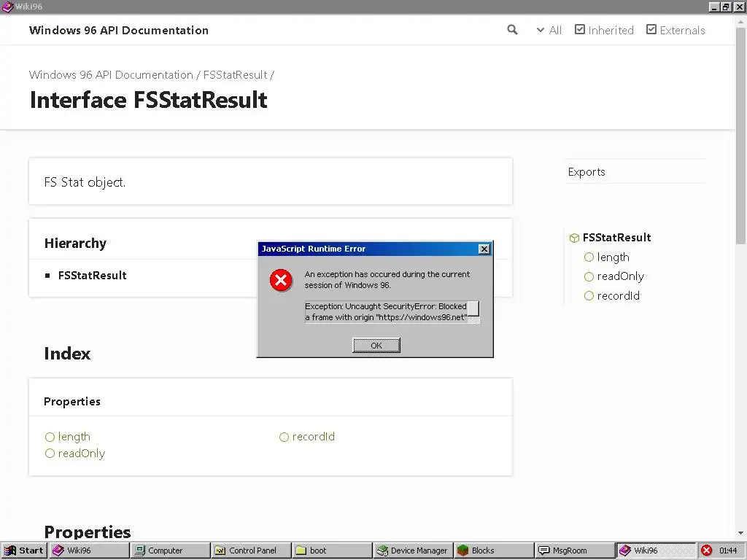This screenshot has width=747, height=560.
Task: Click the readOnly circle icon in Index
Action: click(x=50, y=454)
